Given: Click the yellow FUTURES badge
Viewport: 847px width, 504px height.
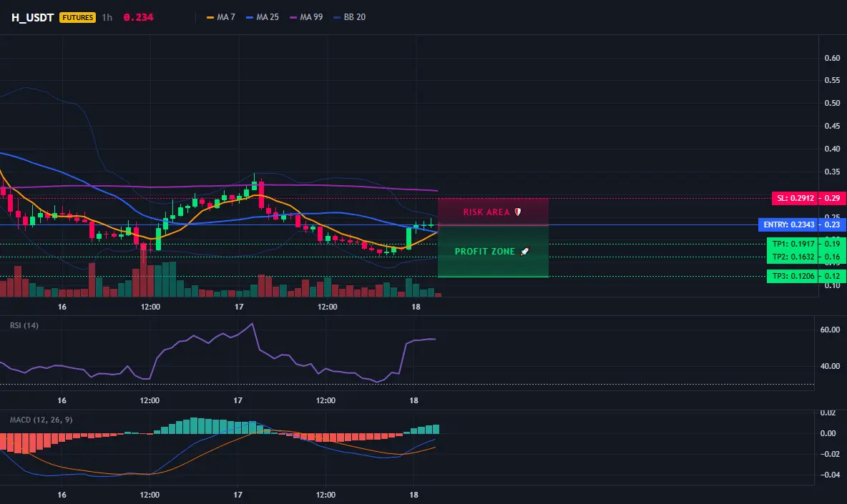Looking at the screenshot, I should click(x=78, y=17).
